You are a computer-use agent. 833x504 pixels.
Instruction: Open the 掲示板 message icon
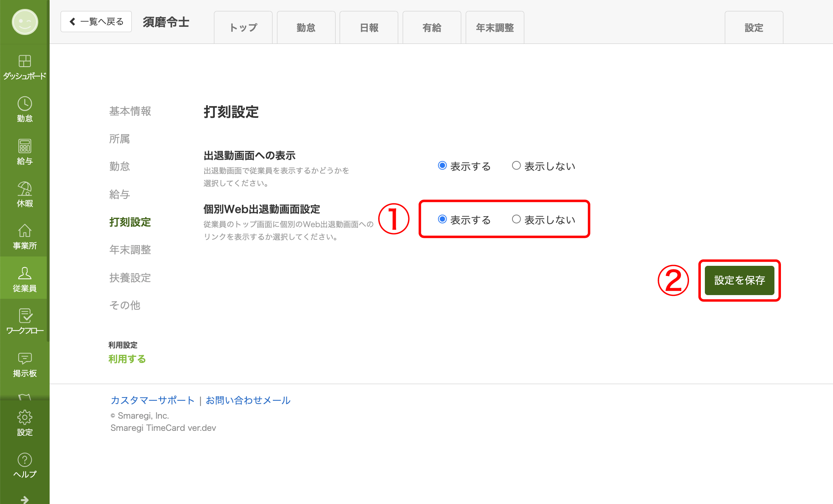point(24,358)
